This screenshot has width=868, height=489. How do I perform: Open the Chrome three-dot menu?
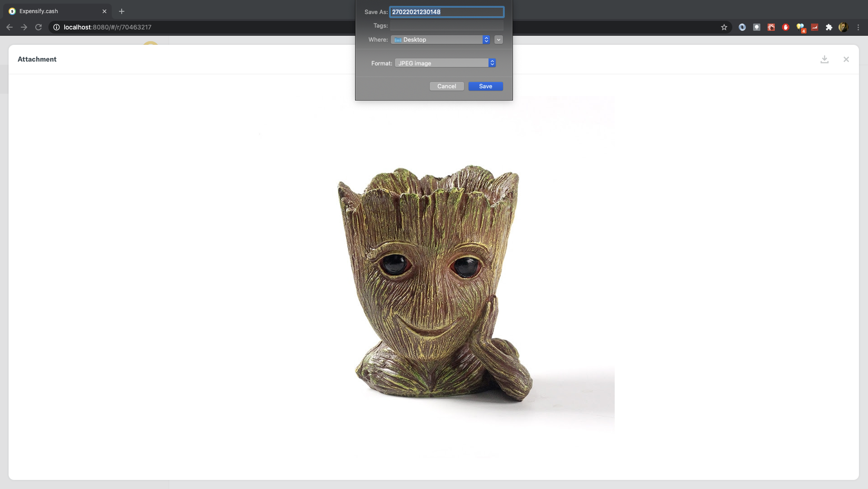pos(858,27)
